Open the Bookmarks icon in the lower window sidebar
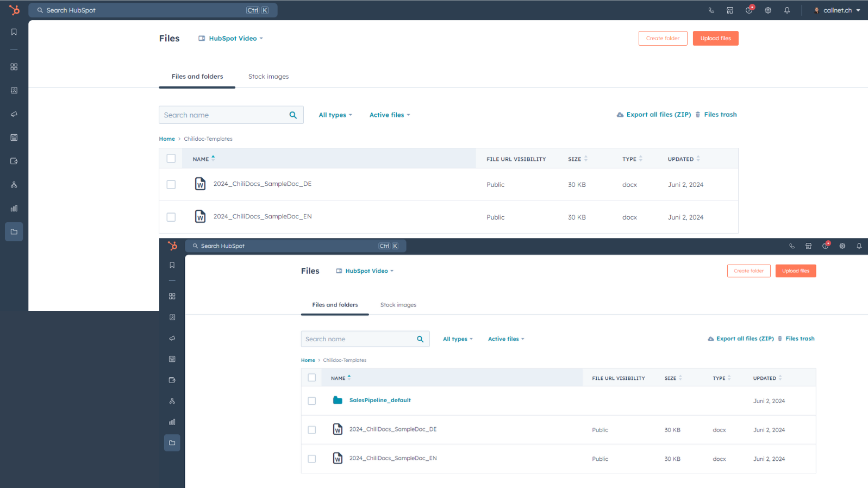This screenshot has width=868, height=488. (172, 265)
